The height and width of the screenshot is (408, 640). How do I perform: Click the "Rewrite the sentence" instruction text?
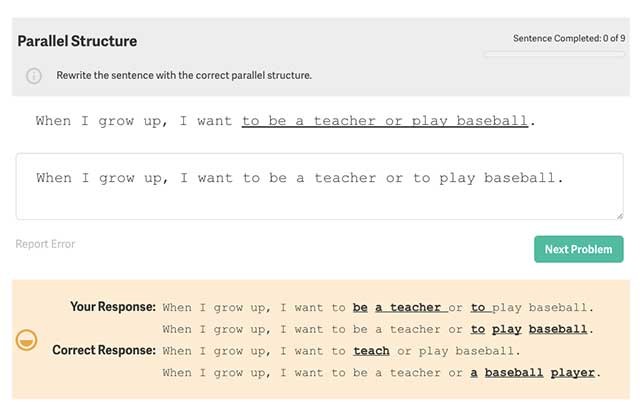pos(184,76)
